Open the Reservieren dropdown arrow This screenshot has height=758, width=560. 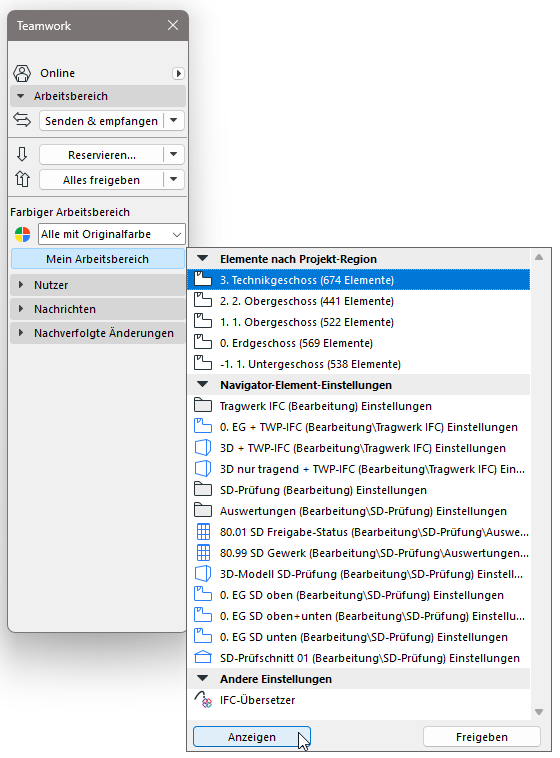(x=174, y=155)
